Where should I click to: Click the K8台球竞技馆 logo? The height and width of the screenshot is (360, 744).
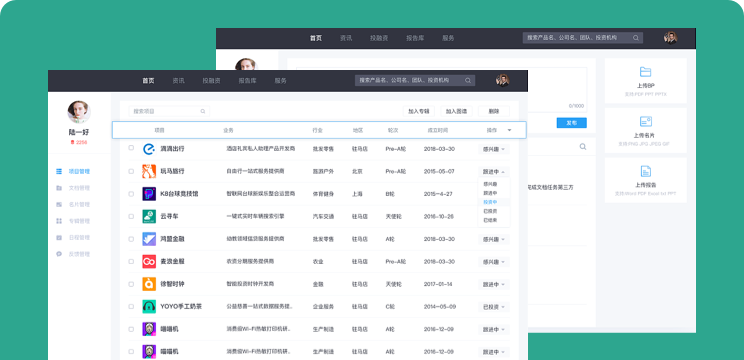click(149, 194)
